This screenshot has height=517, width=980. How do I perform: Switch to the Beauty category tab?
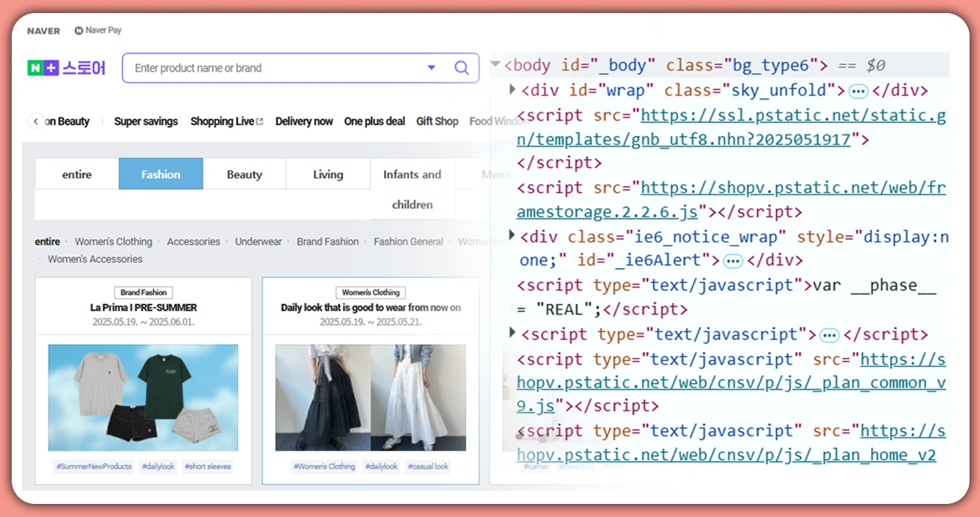tap(244, 174)
